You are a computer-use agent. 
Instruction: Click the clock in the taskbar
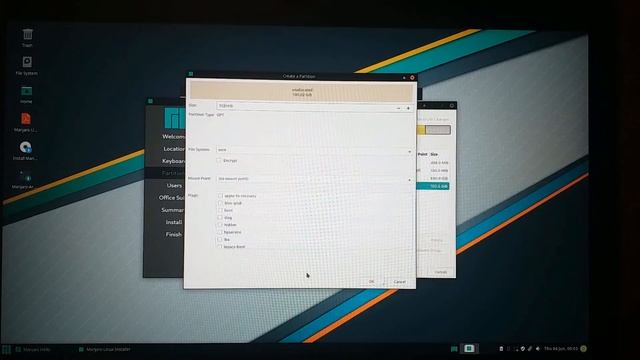tap(561, 349)
